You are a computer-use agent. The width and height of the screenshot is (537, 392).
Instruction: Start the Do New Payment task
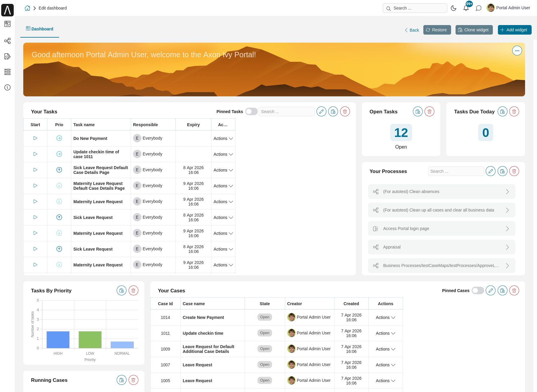coord(35,138)
